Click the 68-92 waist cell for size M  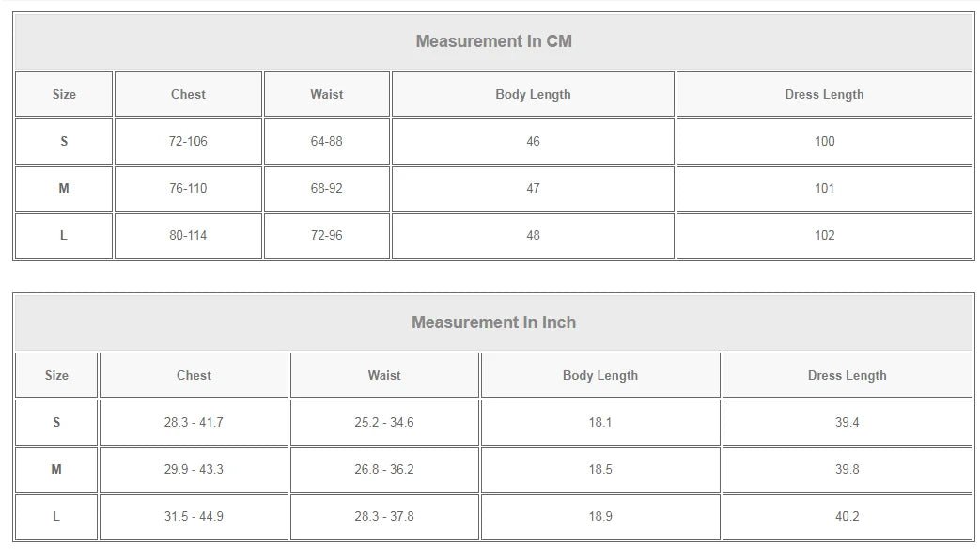(327, 188)
